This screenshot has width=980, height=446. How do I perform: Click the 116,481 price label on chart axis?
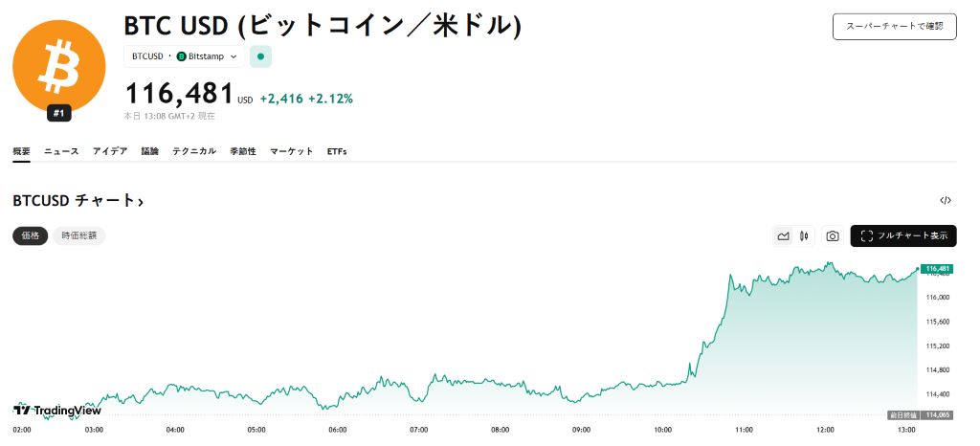pos(937,268)
